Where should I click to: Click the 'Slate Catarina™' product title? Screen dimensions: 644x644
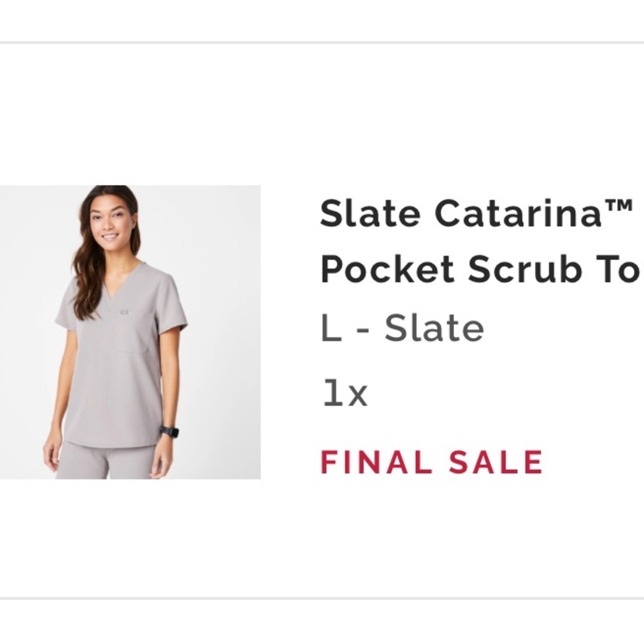point(476,214)
